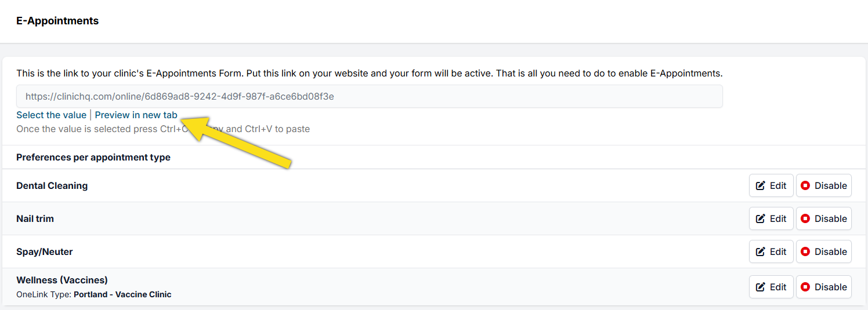Select the Wellness (Vaccines) appointment type label
Image resolution: width=868 pixels, height=310 pixels.
pyautogui.click(x=62, y=280)
